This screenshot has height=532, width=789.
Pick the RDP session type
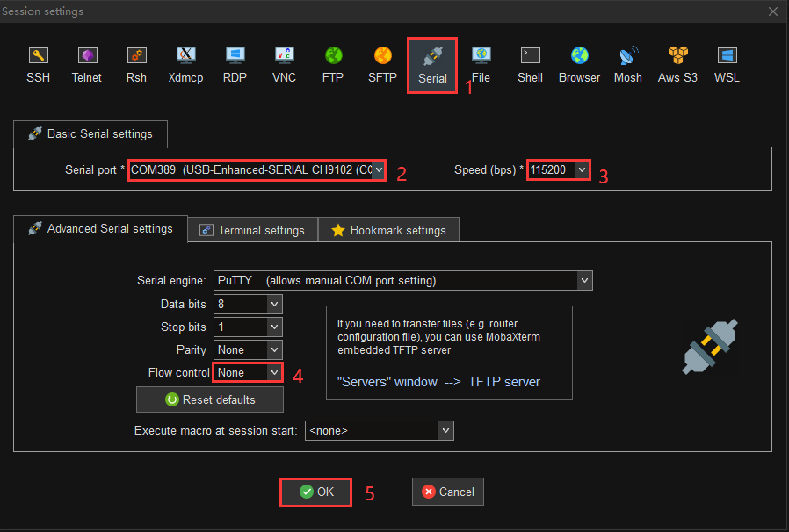[235, 64]
